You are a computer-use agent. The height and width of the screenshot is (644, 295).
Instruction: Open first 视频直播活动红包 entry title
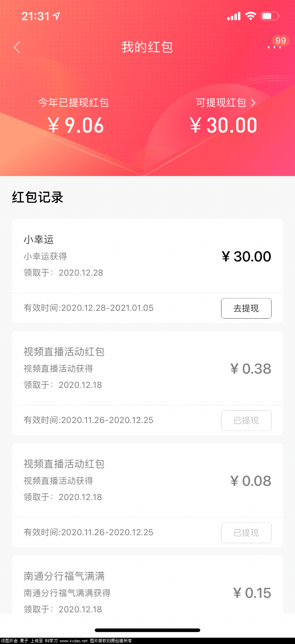point(64,352)
